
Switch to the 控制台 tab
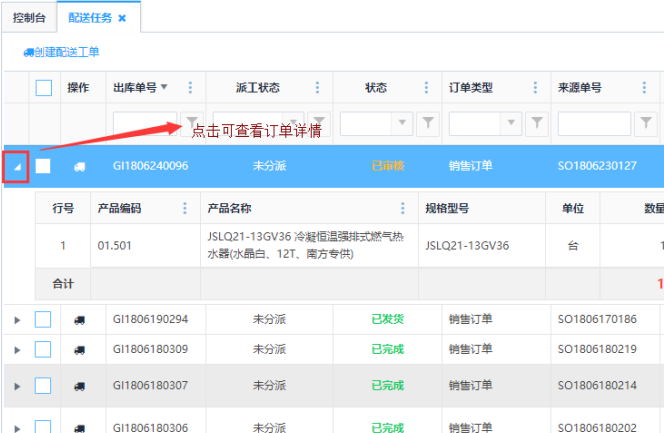[x=28, y=18]
